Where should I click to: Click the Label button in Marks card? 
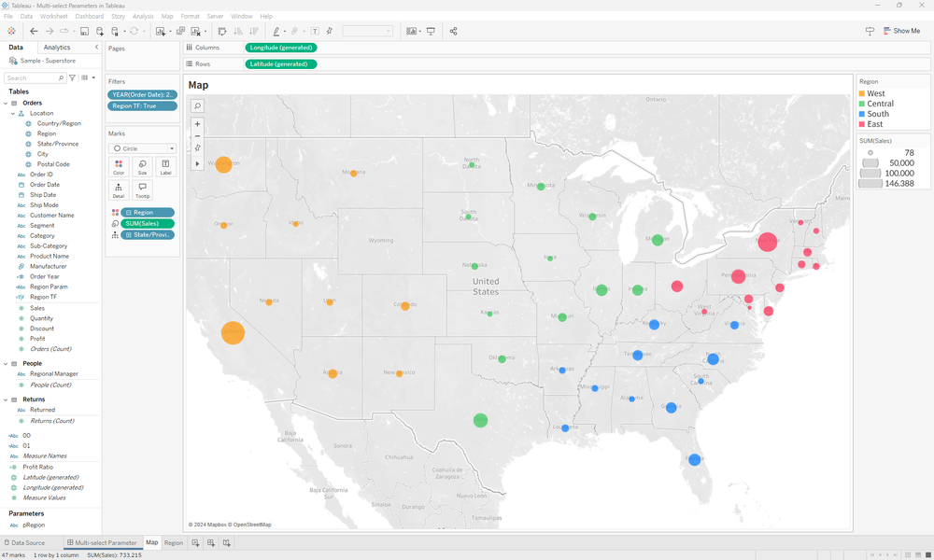tap(165, 167)
